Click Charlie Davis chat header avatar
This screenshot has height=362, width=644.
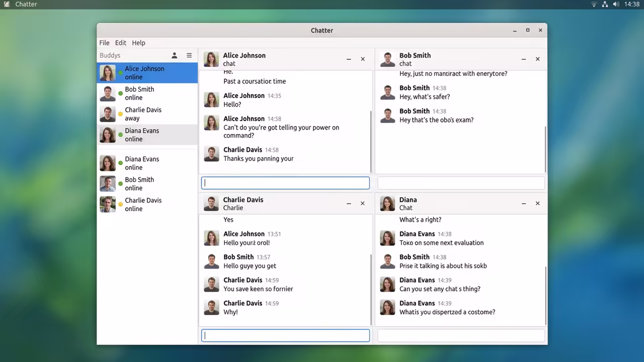click(211, 204)
